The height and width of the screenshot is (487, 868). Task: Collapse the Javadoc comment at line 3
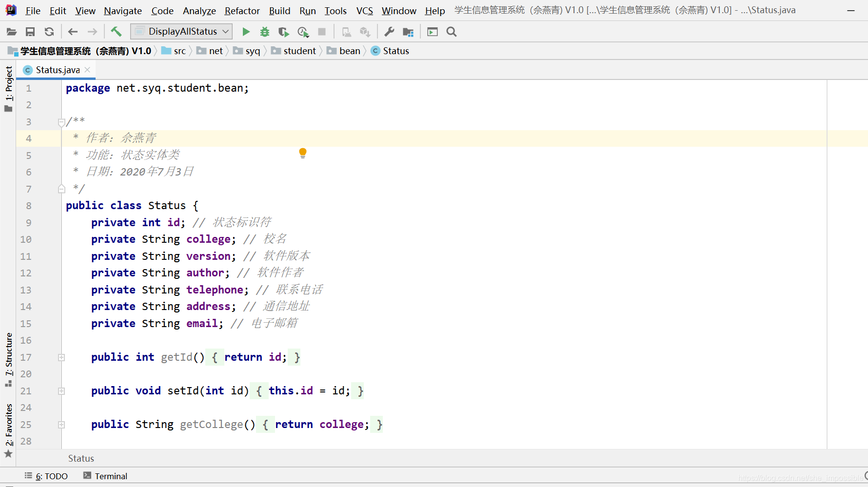(61, 122)
